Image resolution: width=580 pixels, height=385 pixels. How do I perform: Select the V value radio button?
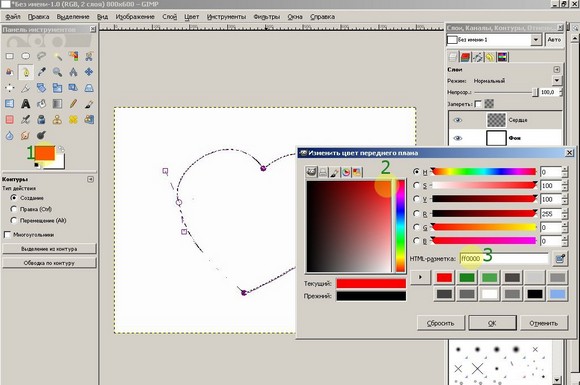tap(417, 199)
